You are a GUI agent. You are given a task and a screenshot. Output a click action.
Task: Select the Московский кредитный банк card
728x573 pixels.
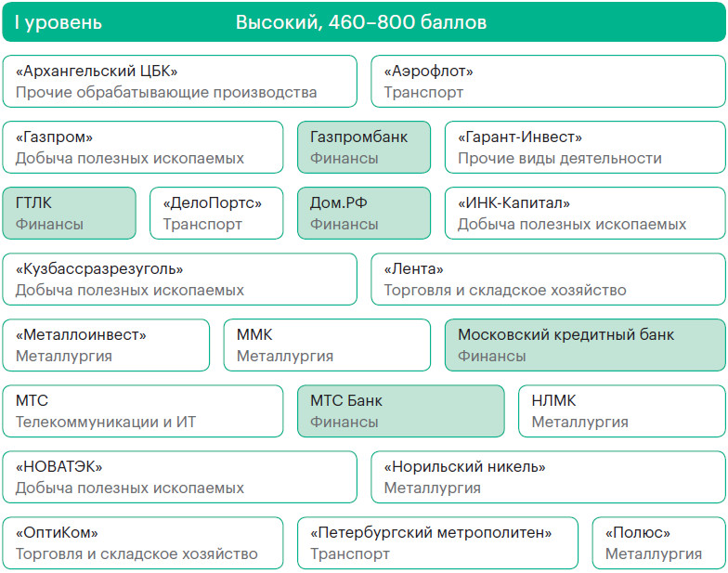[585, 345]
